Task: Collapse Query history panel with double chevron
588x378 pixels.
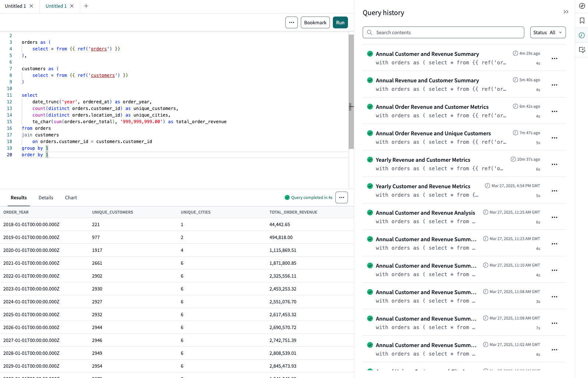Action: pyautogui.click(x=566, y=12)
